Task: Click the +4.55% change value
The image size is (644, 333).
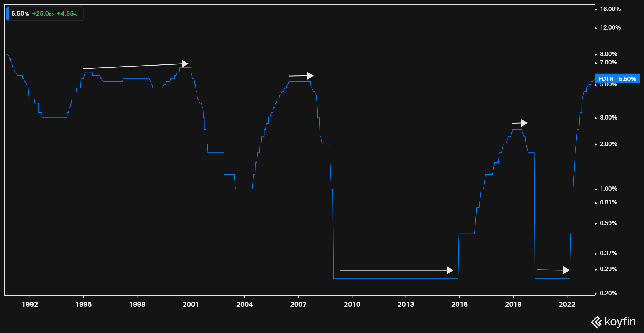Action: tap(67, 14)
